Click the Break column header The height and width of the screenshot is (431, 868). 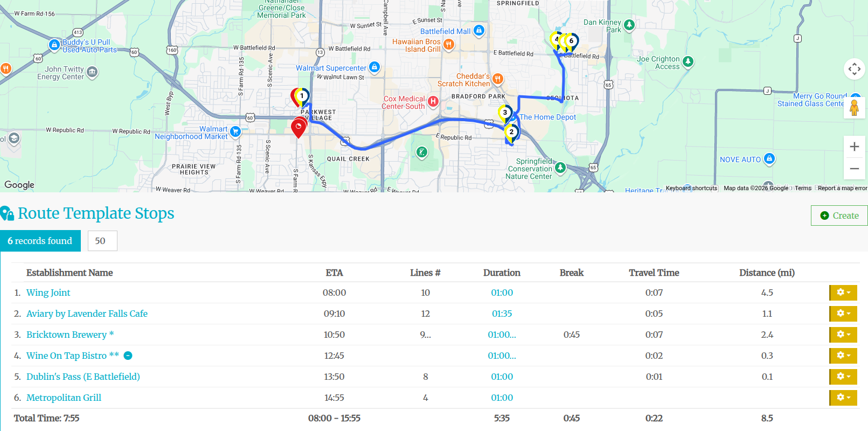(x=572, y=273)
